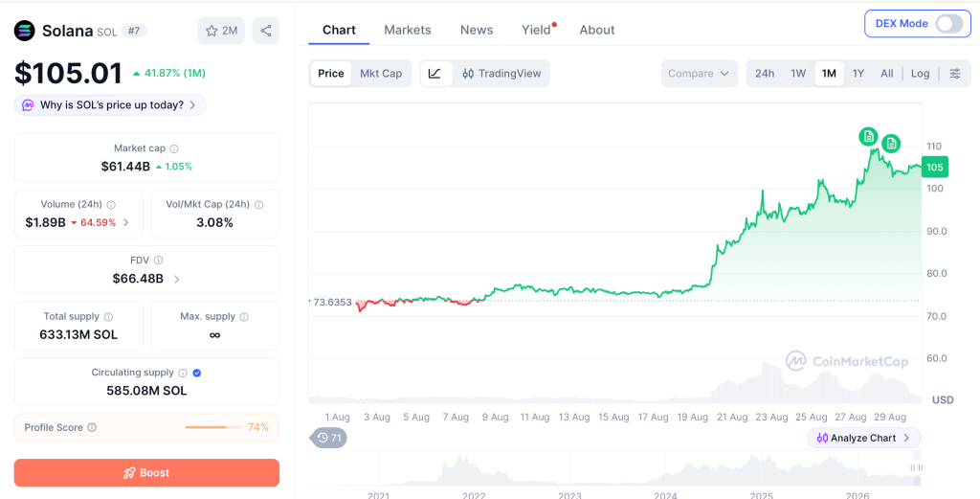This screenshot has width=980, height=499.
Task: Select 24h time range
Action: coord(765,73)
